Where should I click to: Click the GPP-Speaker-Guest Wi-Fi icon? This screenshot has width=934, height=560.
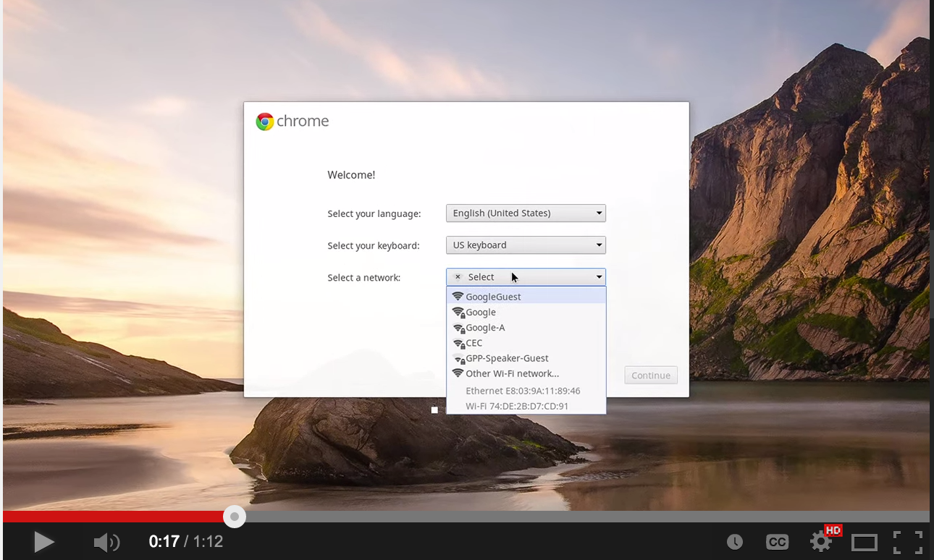pos(458,358)
